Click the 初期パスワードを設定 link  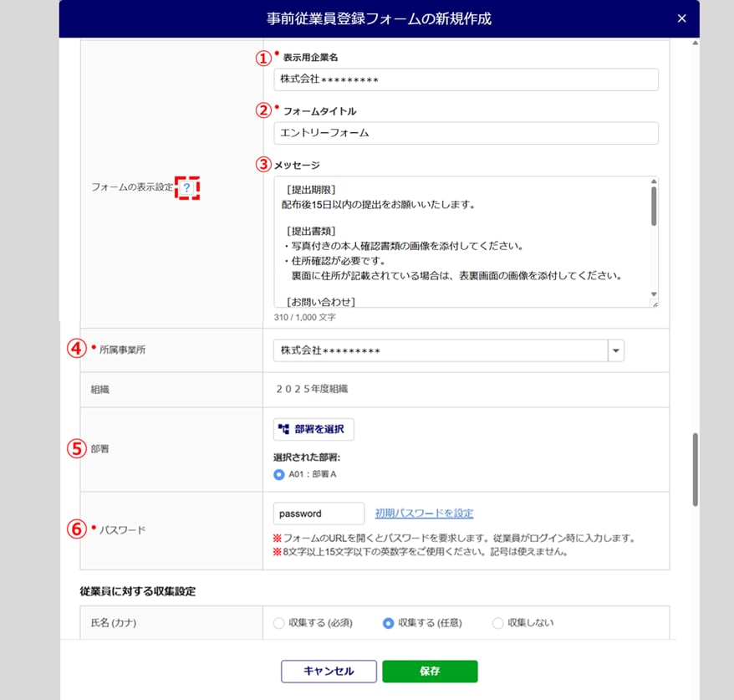[x=424, y=514]
